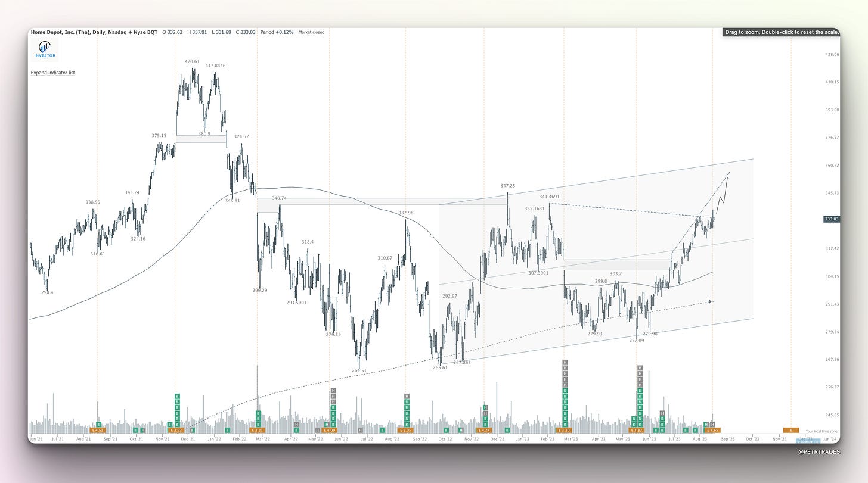The width and height of the screenshot is (868, 483).
Task: Click the 277.09 price label
Action: tap(637, 341)
